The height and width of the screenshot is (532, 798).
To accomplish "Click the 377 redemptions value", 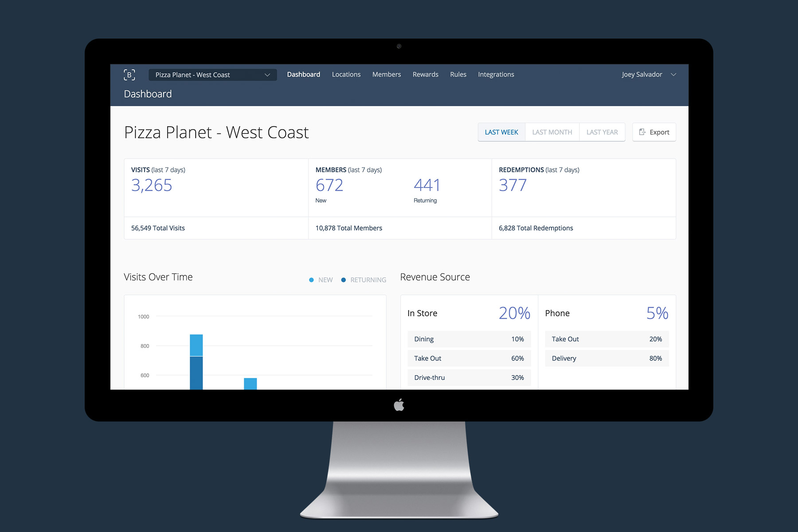I will pyautogui.click(x=513, y=185).
